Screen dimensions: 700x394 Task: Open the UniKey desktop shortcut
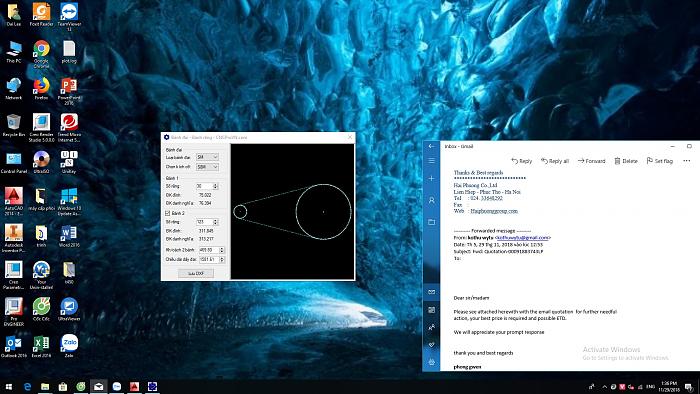[69, 162]
